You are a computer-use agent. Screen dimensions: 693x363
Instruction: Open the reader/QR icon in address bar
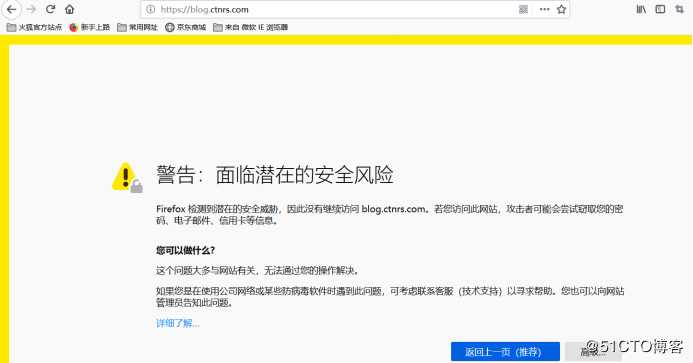tap(523, 9)
